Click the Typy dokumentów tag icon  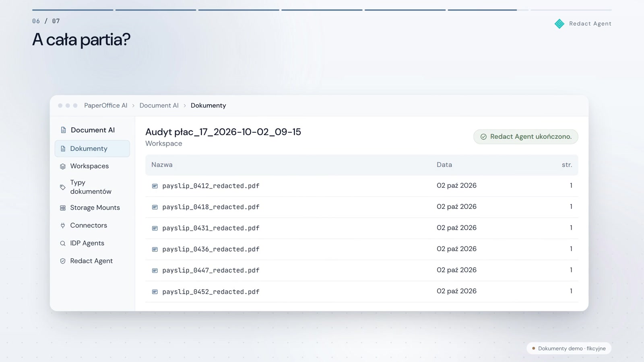click(63, 187)
